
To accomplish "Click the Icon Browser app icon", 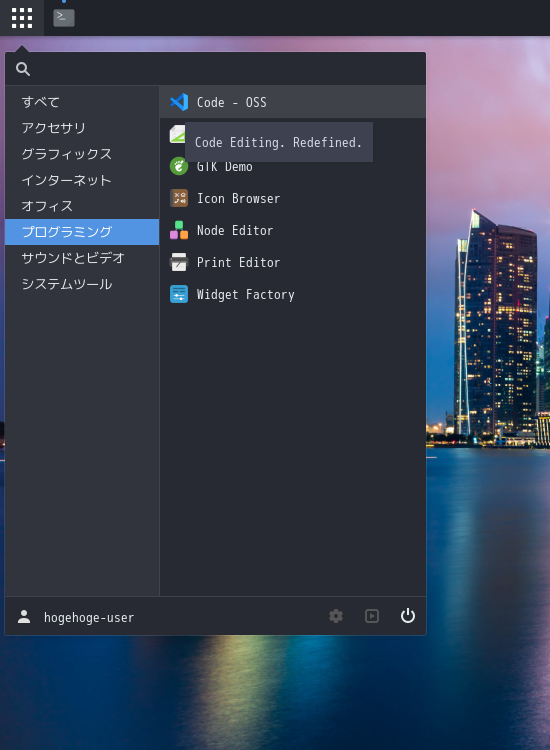I will (x=179, y=198).
